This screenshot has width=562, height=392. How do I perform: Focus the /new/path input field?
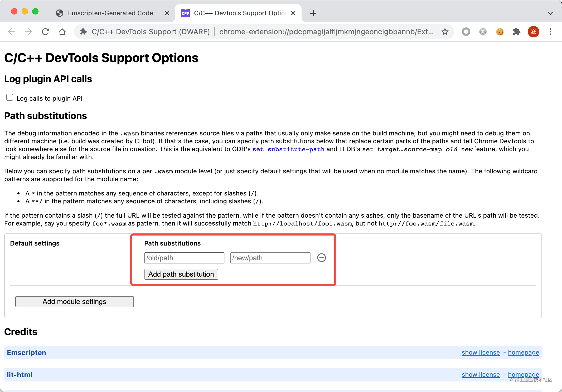(x=271, y=258)
